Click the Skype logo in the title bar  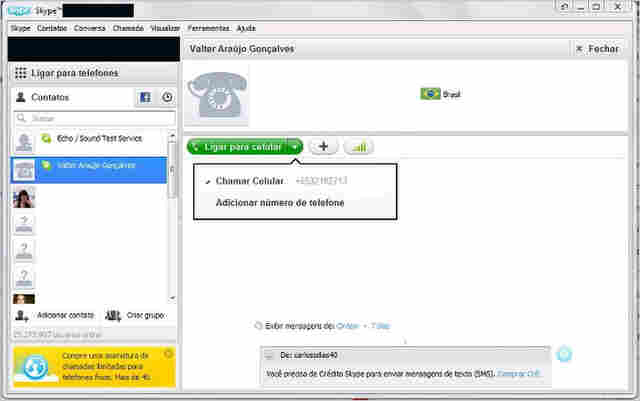(19, 11)
